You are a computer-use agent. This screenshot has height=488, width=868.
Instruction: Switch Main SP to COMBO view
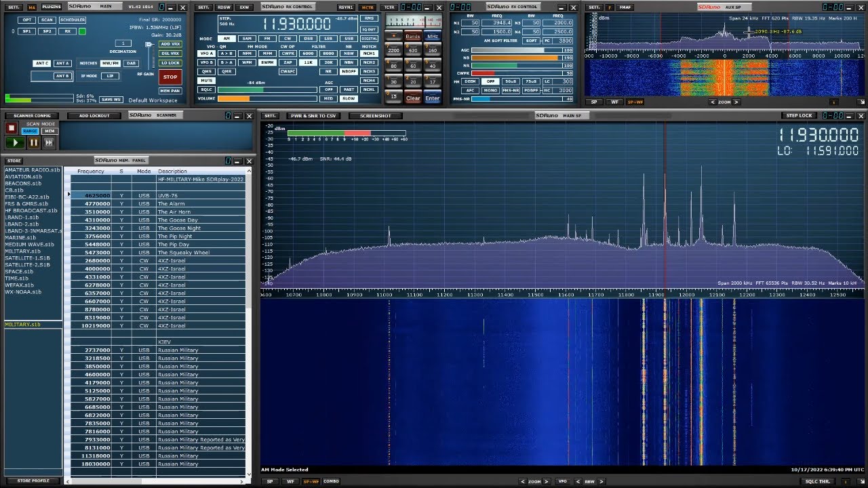pos(331,481)
